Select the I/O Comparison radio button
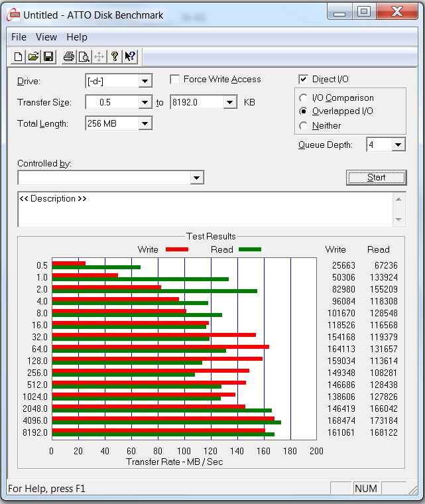This screenshot has width=425, height=504. click(x=304, y=98)
